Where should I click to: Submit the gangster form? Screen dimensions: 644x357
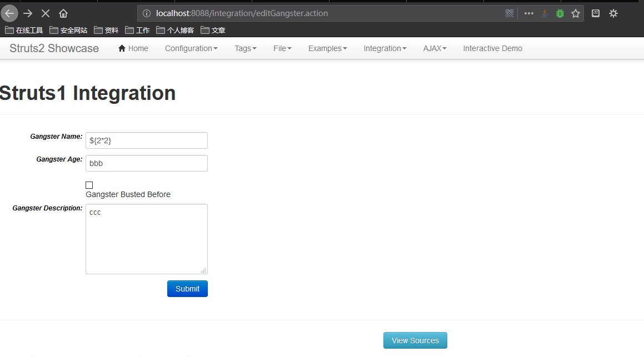point(187,289)
